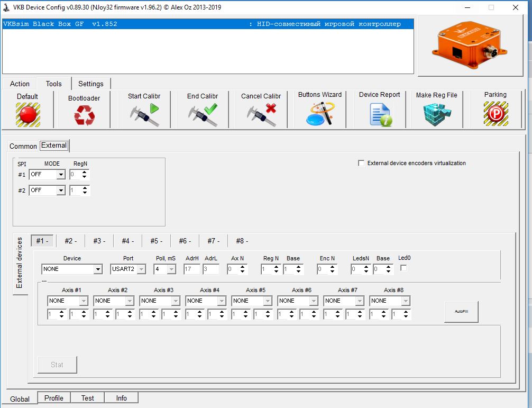Click the LedsN spinner field
532x408 pixels.
(361, 269)
